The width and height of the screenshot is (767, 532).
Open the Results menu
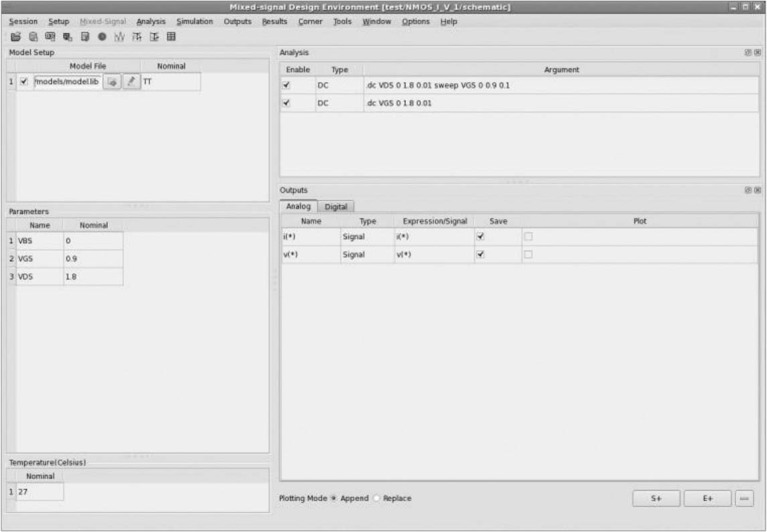(275, 21)
